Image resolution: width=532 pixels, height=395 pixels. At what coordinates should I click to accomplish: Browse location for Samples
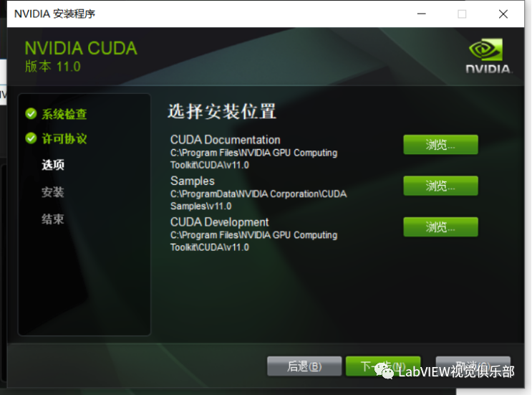(x=440, y=186)
